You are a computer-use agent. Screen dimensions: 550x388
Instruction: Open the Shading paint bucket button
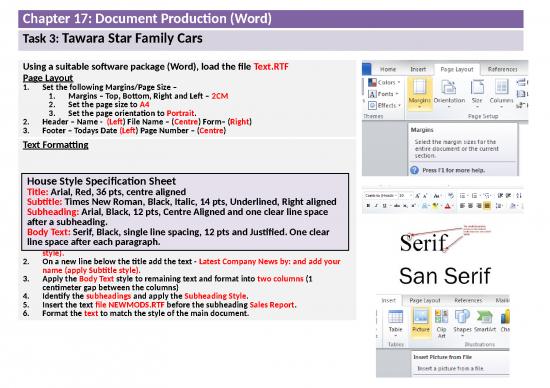pyautogui.click(x=513, y=206)
